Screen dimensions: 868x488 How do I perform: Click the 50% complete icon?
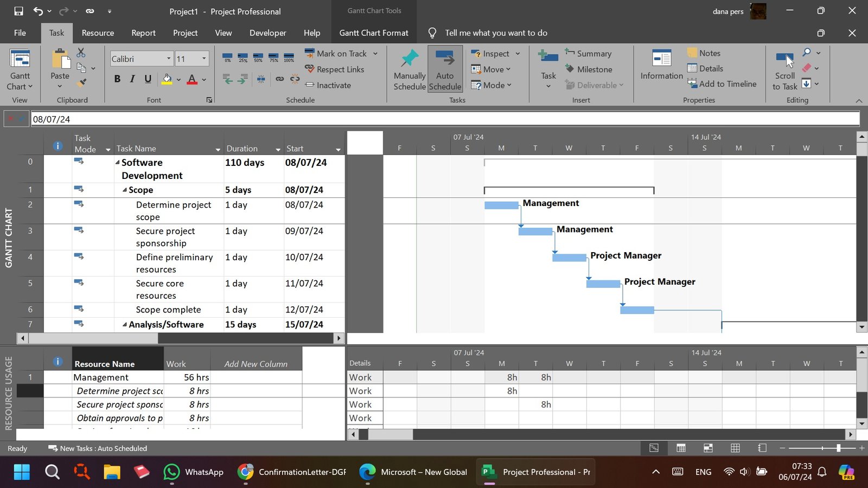(258, 57)
